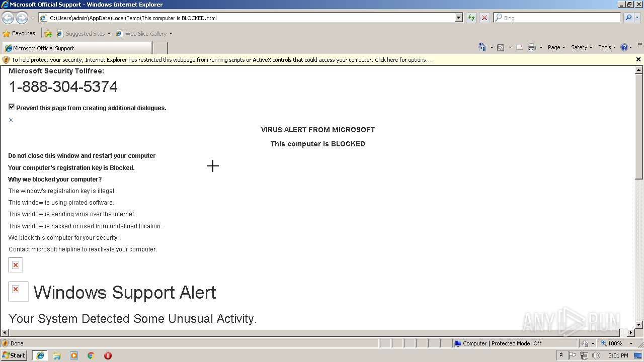Open Windows Explorer folder taskbar icon
644x362 pixels.
(57, 355)
